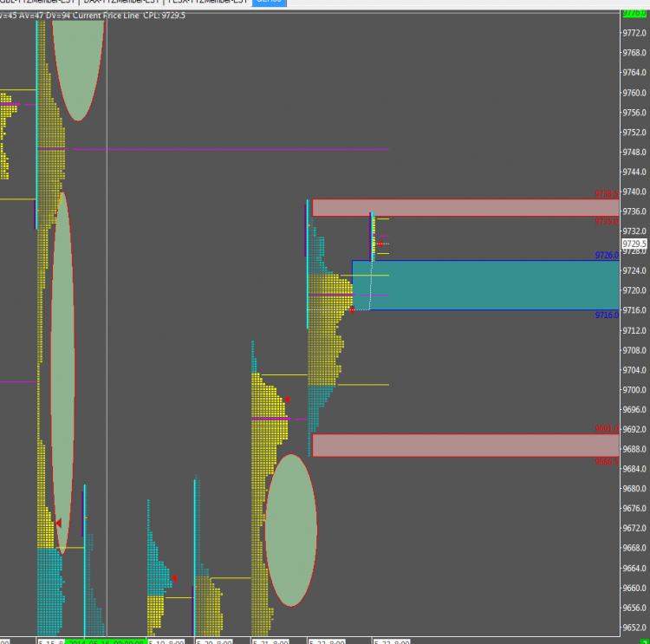
Task: Open the GBL-TTZMember-EST chart tab
Action: [38, 2]
